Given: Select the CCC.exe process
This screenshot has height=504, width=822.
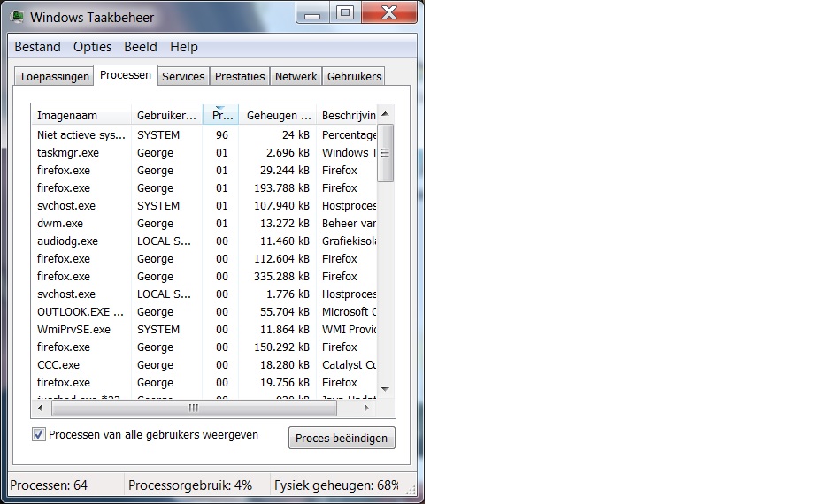Looking at the screenshot, I should (204, 364).
